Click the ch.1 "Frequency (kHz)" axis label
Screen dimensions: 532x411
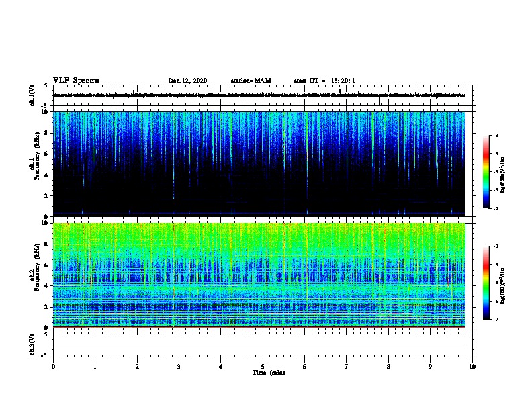37,156
